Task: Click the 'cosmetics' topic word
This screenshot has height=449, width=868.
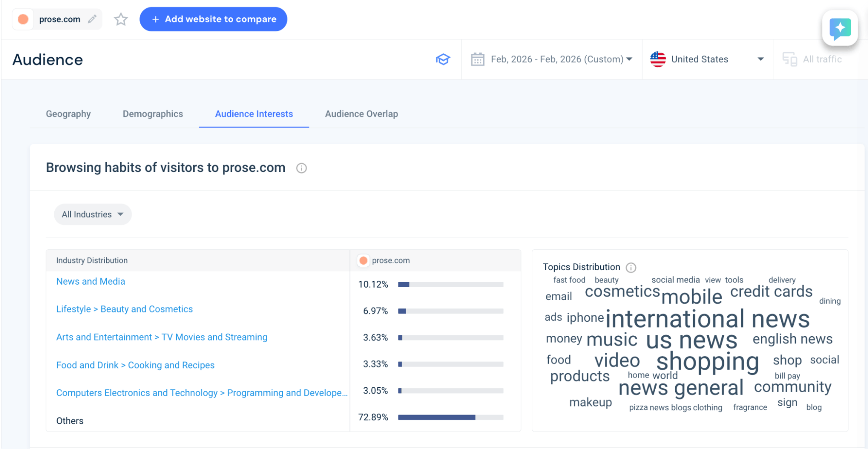Action: click(x=622, y=292)
